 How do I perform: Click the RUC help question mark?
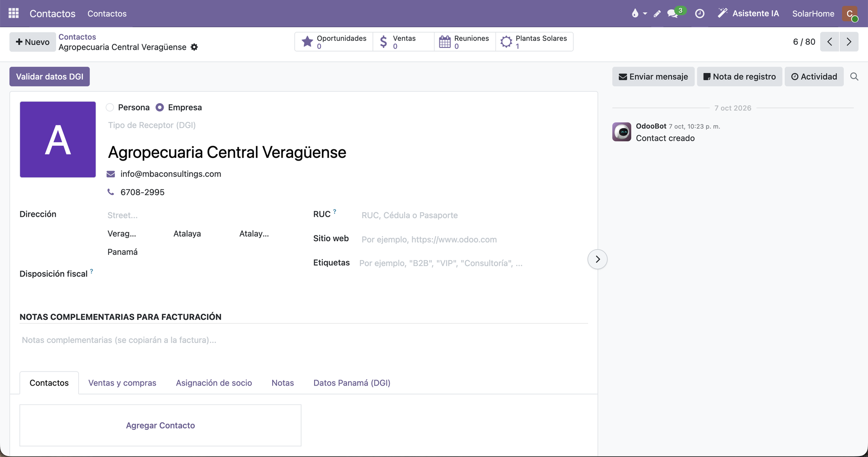click(335, 211)
